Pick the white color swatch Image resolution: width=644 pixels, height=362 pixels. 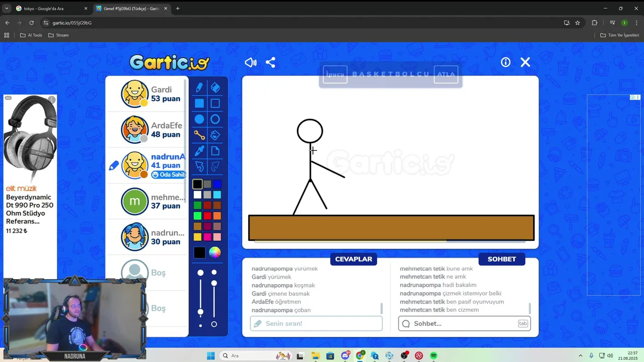click(197, 195)
